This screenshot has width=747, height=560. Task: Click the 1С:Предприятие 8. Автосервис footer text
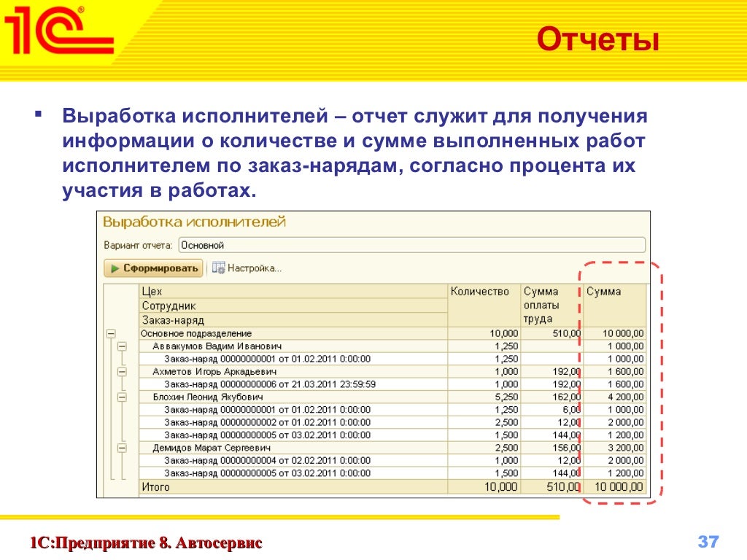click(x=146, y=542)
